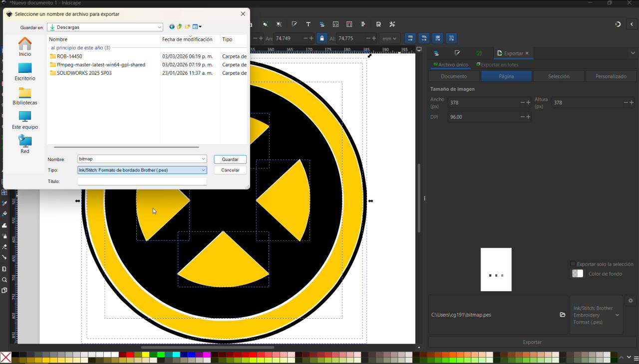
Task: Click the Guardar button
Action: pos(230,160)
